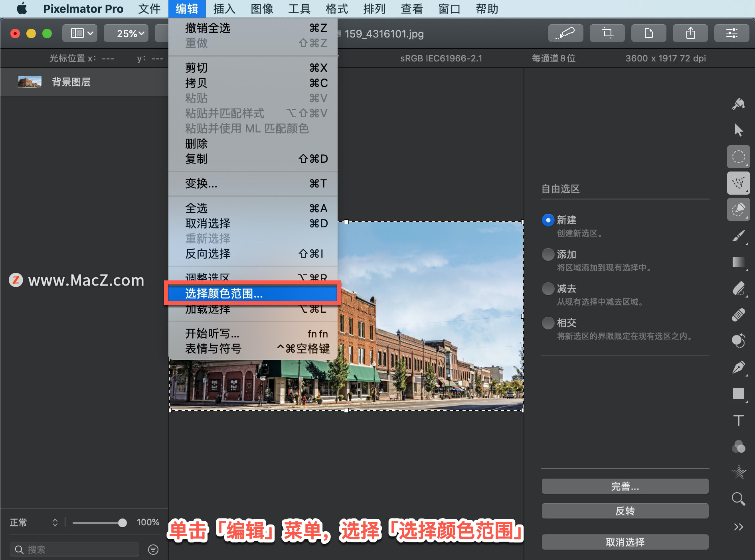Open the 窗口 menu
Screen dimensions: 755x560
click(x=449, y=9)
